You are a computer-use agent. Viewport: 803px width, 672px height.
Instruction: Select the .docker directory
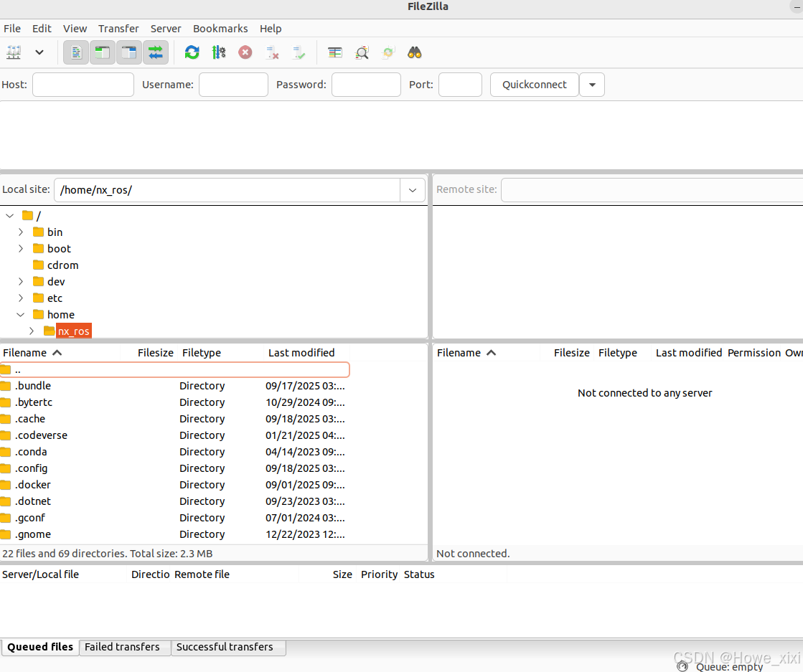174,485
